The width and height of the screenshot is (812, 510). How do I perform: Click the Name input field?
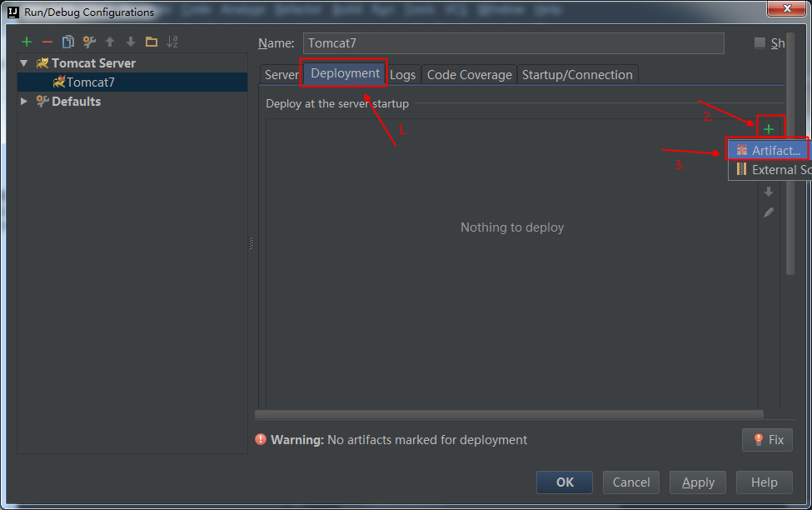pyautogui.click(x=512, y=43)
